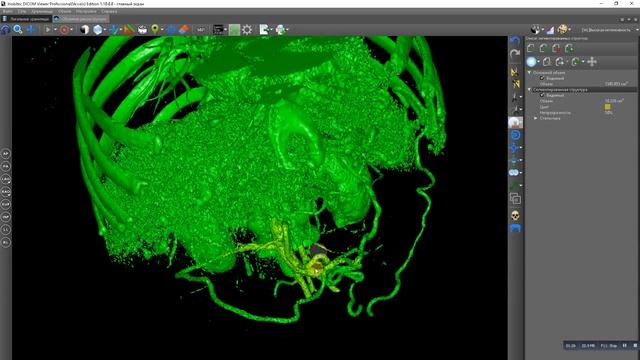Click the gradient triangle opacity icon

pyautogui.click(x=550, y=29)
